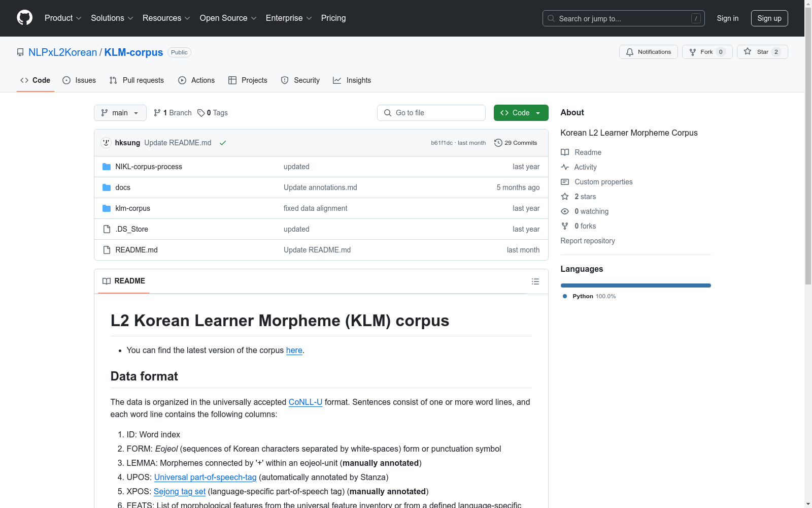Open the NLPxL2Korean owner profile
The width and height of the screenshot is (812, 508).
click(x=62, y=52)
